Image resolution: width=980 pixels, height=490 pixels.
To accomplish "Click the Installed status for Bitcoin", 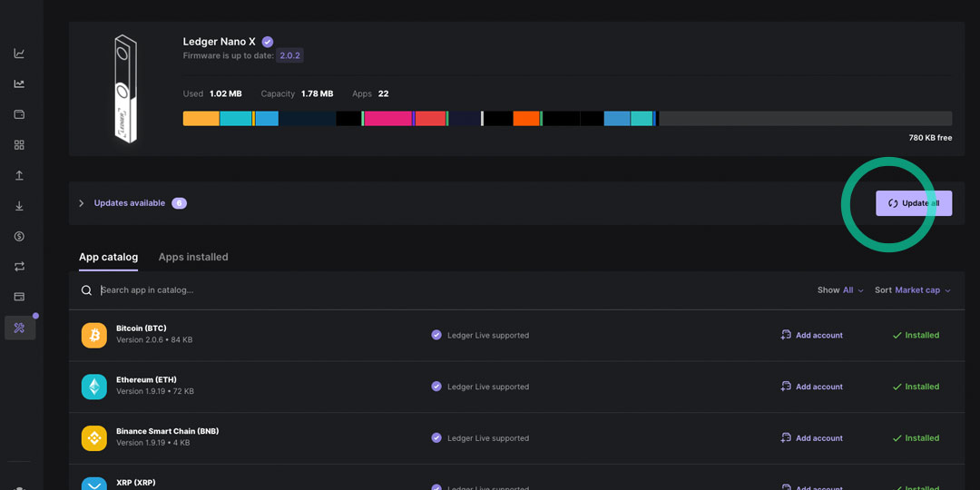I will click(x=916, y=336).
